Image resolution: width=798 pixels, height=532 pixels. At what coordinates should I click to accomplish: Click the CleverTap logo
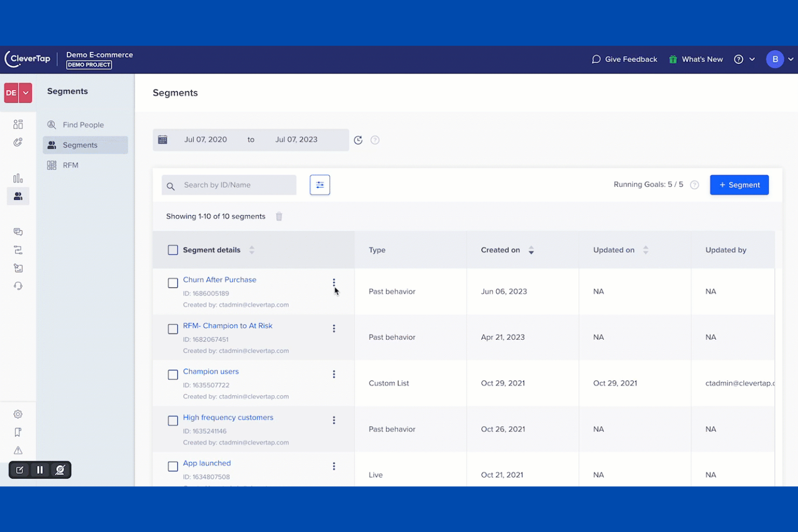pyautogui.click(x=27, y=59)
